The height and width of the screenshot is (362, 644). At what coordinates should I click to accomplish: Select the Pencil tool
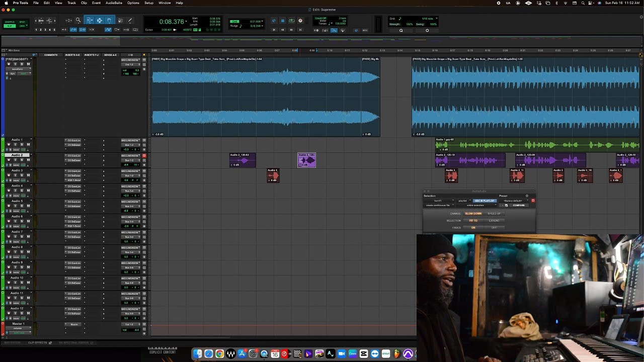(130, 21)
